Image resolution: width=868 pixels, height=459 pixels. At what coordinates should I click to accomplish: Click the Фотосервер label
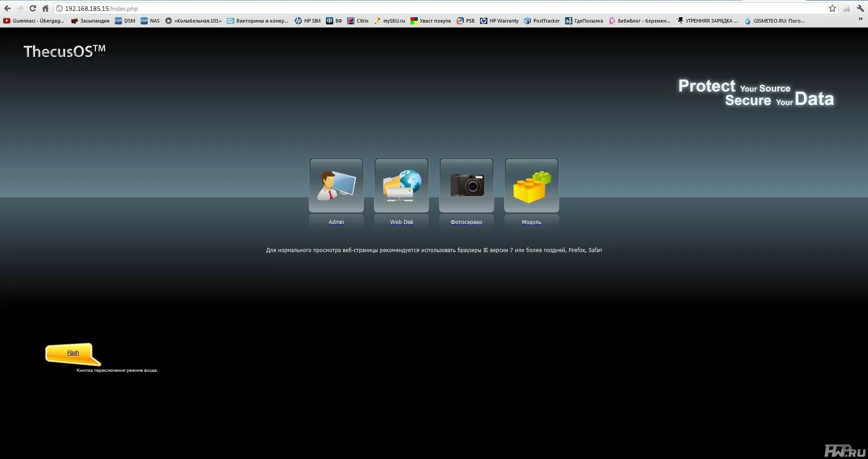coord(467,222)
